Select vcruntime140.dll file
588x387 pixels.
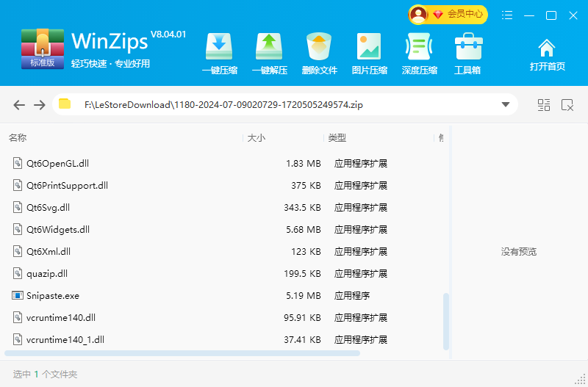coord(226,318)
